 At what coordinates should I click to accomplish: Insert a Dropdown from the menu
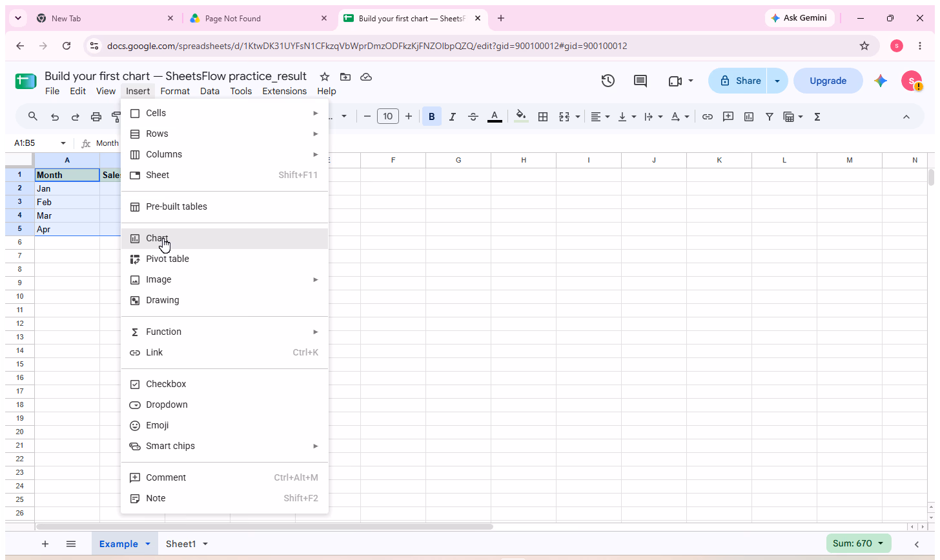pyautogui.click(x=225, y=405)
